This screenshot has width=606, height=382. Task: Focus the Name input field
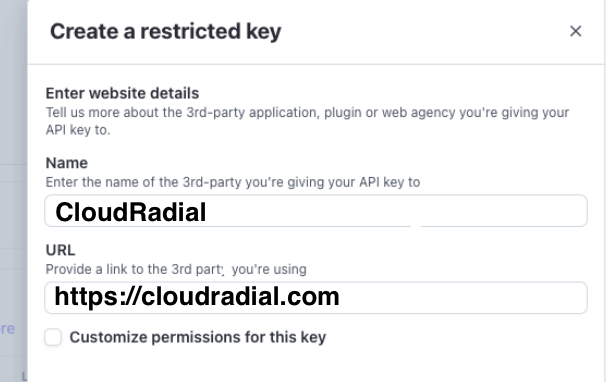(x=316, y=211)
